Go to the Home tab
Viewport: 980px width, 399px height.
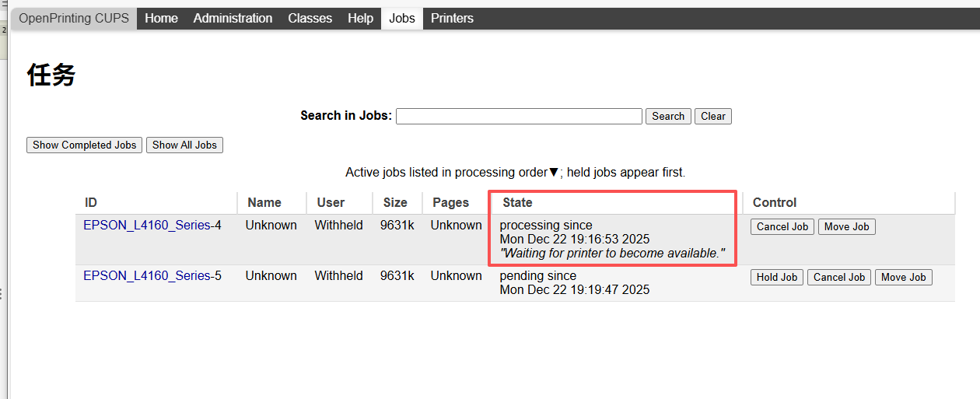coord(161,18)
